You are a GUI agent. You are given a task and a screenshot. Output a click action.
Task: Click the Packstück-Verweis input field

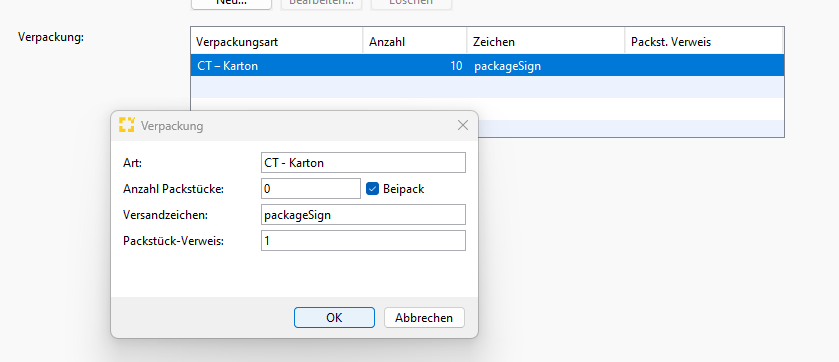click(363, 241)
